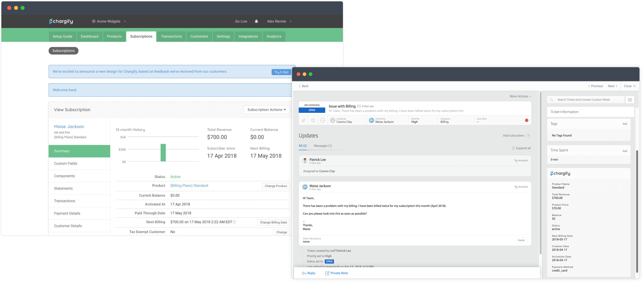Click the raised by MJ avatar badge
The image size is (644, 283).
coord(371,120)
